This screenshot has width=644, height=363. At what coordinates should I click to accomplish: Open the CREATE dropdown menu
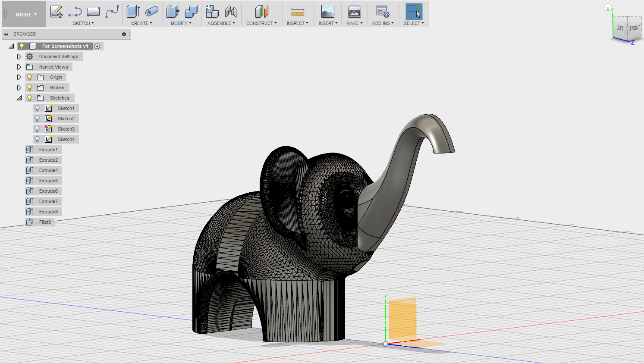pos(141,23)
